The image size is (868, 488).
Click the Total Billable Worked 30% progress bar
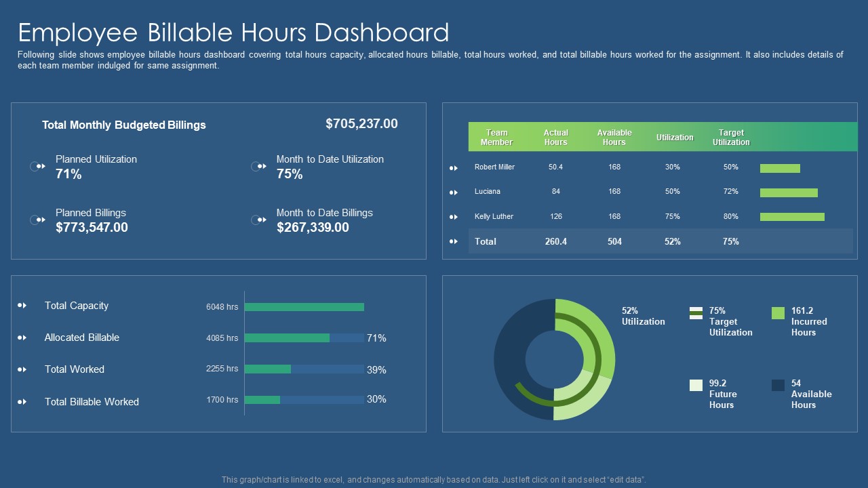(304, 400)
